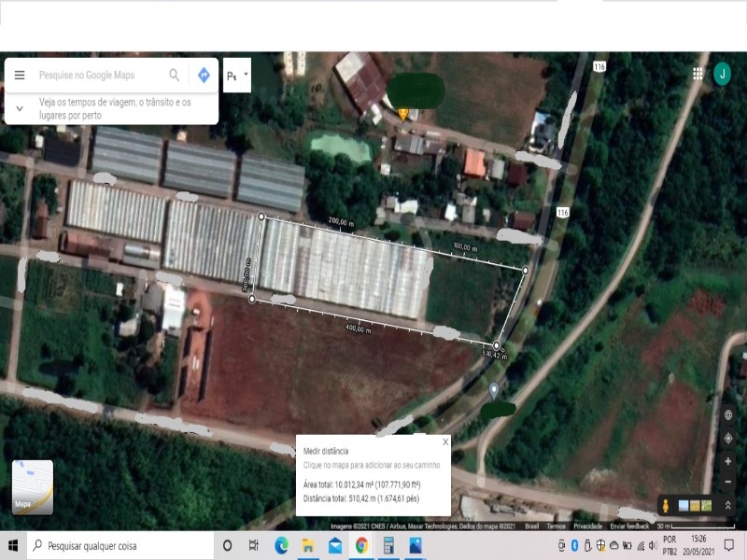
Task: Expand the travel times and nearby places panel
Action: pyautogui.click(x=20, y=108)
